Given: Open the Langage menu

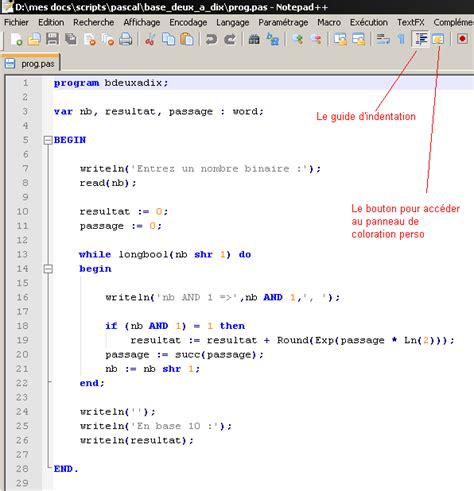Looking at the screenshot, I should tap(233, 22).
